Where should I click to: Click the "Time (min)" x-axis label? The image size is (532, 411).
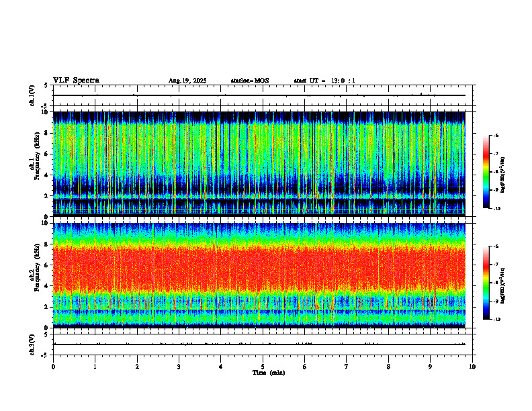tap(269, 373)
